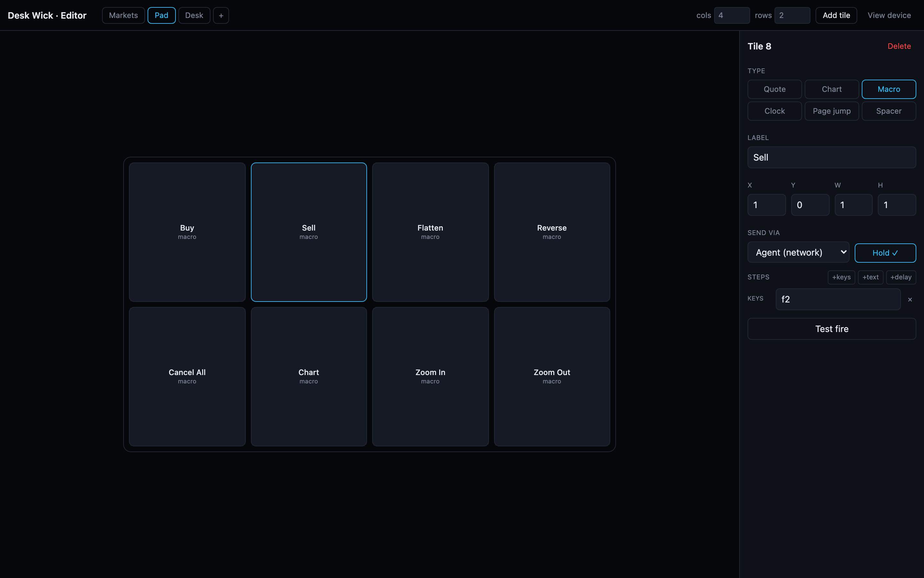Edit the Label field containing Sell

click(x=832, y=157)
